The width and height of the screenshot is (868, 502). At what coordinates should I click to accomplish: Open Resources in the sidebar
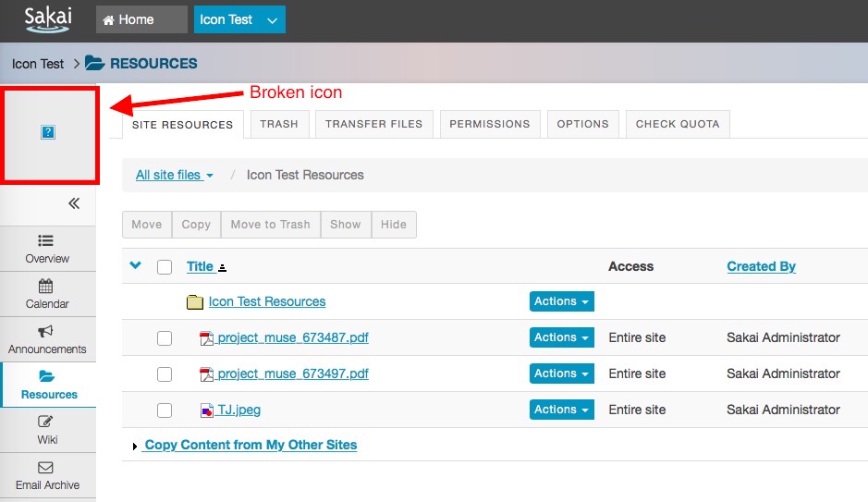coord(48,385)
